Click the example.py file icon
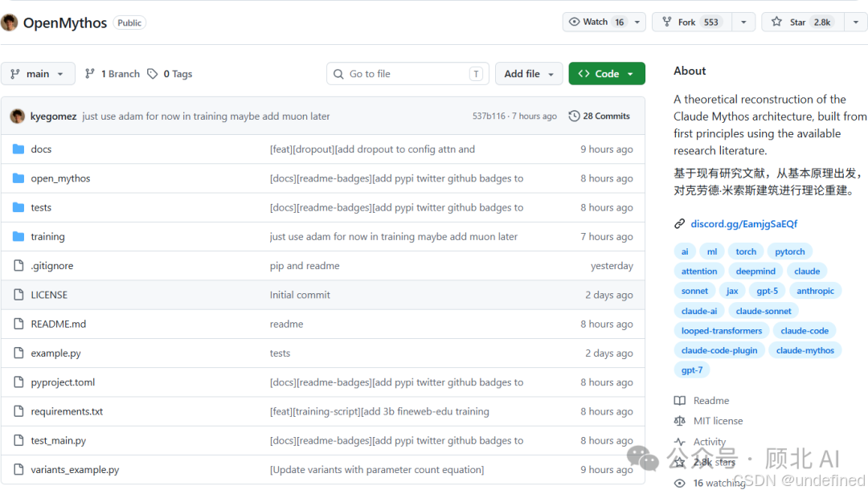Image resolution: width=868 pixels, height=494 pixels. (x=18, y=353)
